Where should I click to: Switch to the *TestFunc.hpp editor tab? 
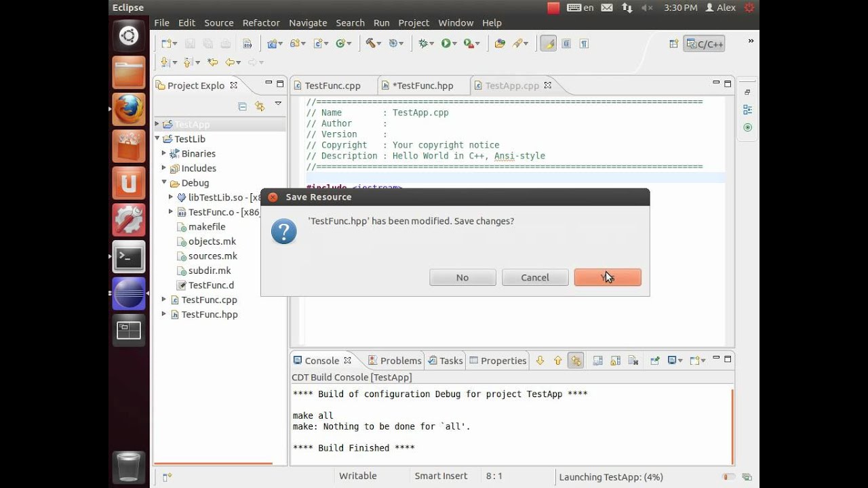click(x=425, y=85)
